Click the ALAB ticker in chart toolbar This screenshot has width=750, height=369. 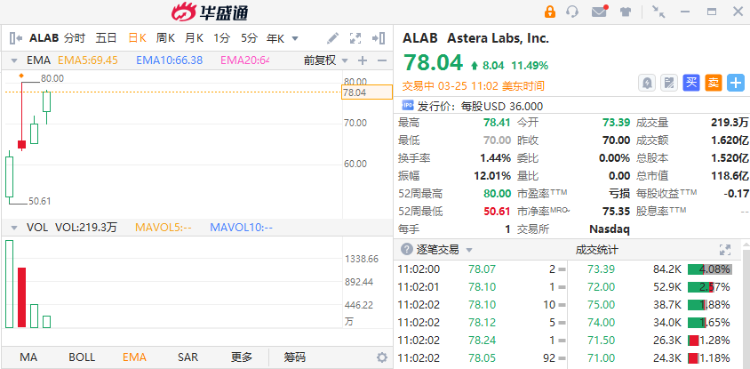point(44,38)
